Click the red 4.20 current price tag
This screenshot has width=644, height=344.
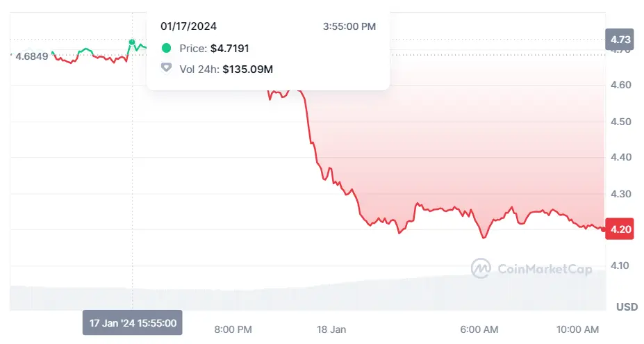pyautogui.click(x=620, y=229)
